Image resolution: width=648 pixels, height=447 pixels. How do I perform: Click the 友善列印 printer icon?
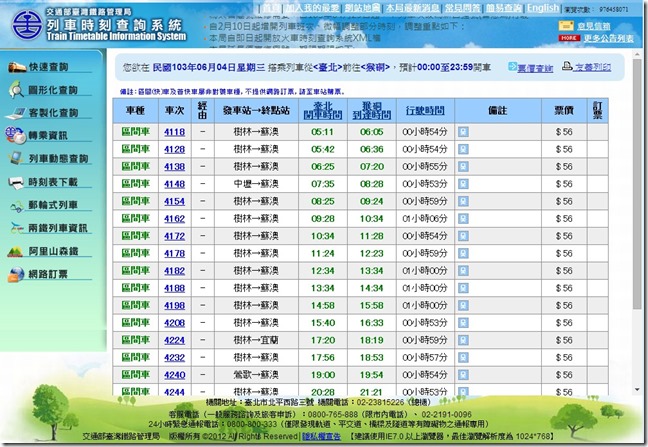[x=567, y=66]
